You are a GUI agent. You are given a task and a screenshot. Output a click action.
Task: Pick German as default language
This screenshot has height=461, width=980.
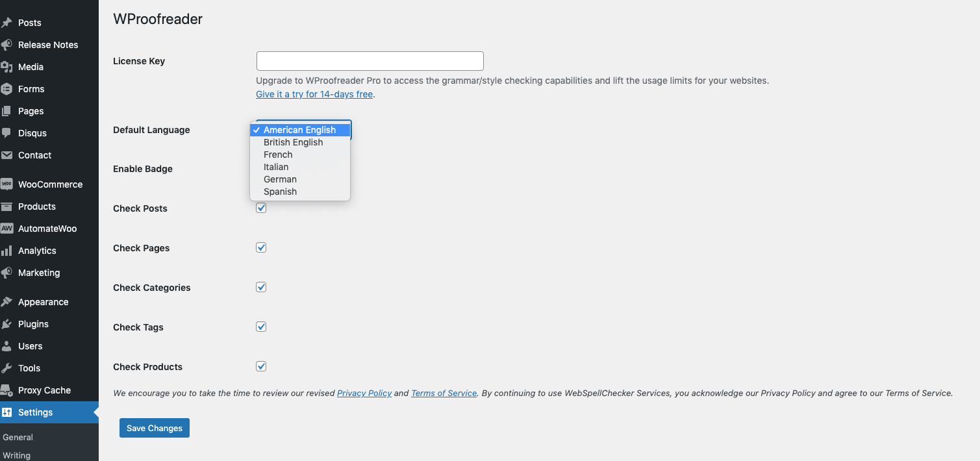click(300, 179)
